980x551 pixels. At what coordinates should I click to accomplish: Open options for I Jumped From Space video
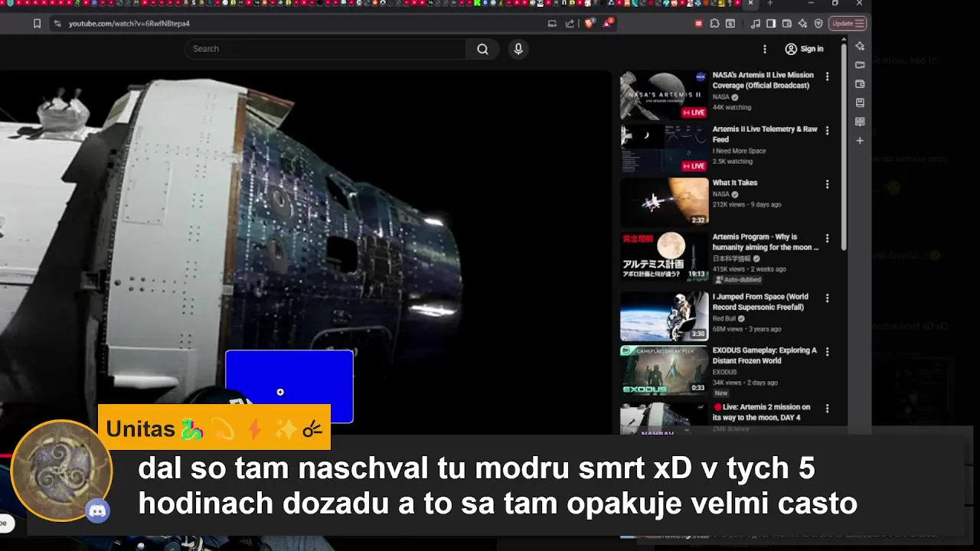coord(827,298)
